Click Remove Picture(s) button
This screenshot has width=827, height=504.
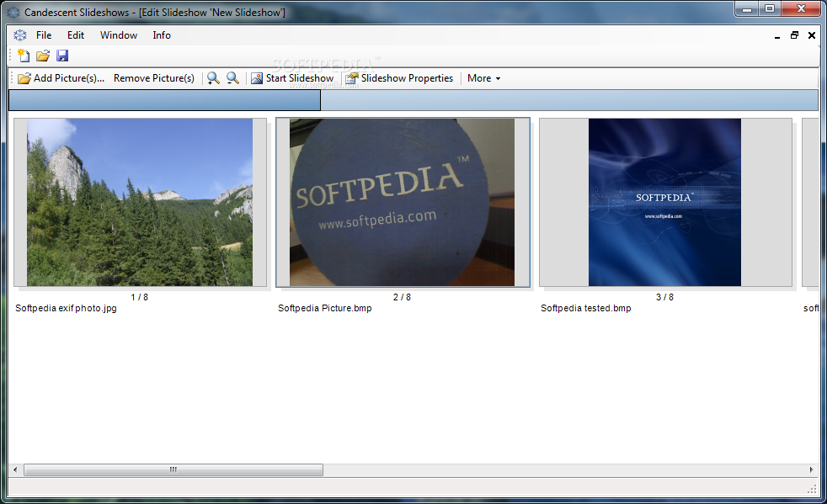tap(154, 78)
